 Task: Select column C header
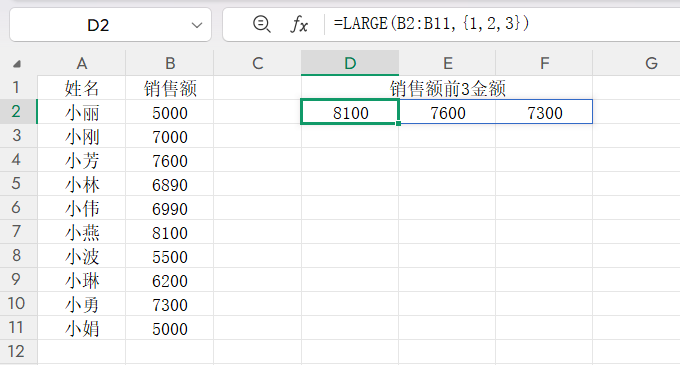point(258,63)
